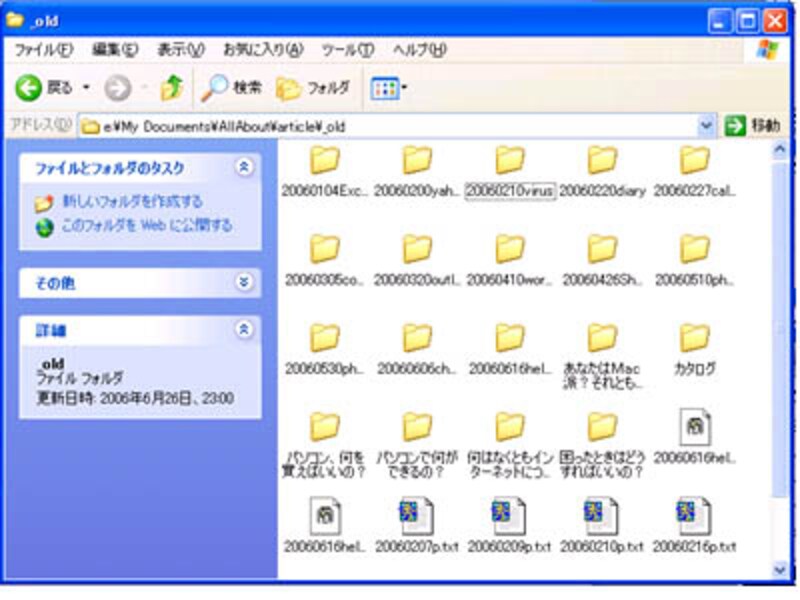Click the vertical scrollbar down arrow

pyautogui.click(x=780, y=568)
